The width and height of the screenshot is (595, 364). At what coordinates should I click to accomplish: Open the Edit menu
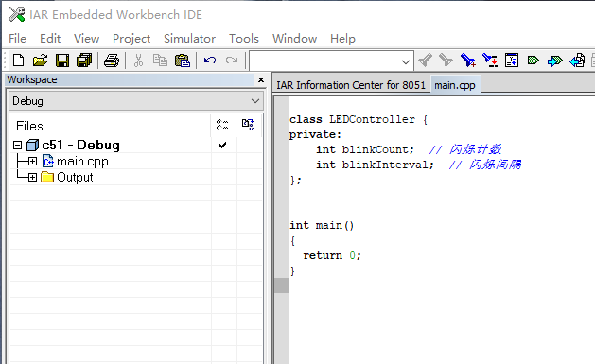tap(50, 39)
